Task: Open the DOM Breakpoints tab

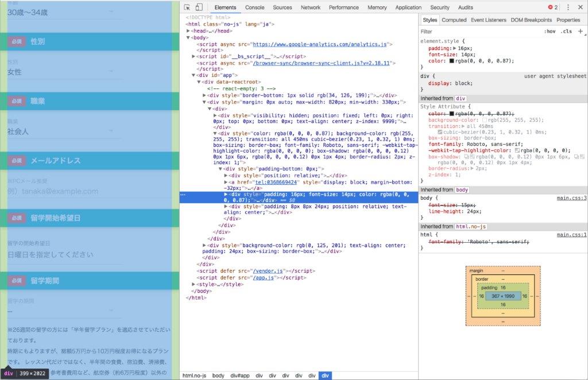Action: (531, 20)
